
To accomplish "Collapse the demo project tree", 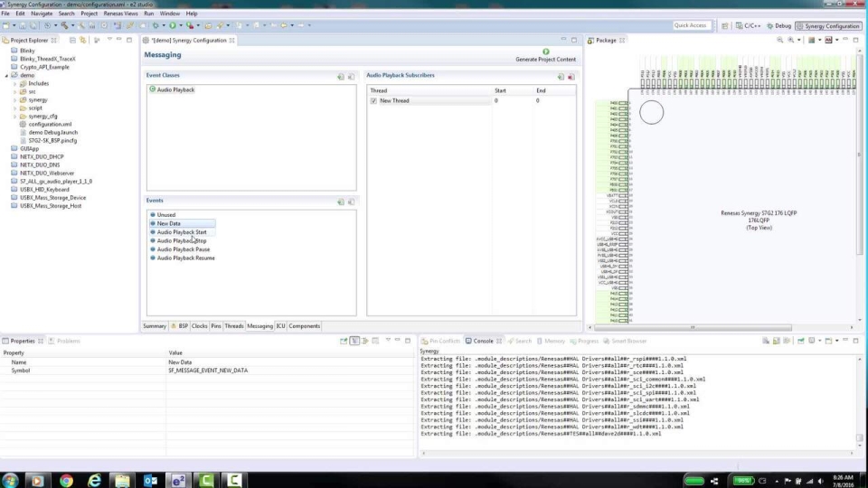I will [x=6, y=75].
